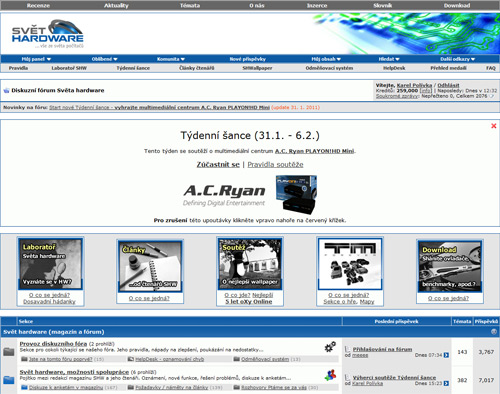
Task: Expand the Můj panel dropdown
Action: (x=36, y=59)
